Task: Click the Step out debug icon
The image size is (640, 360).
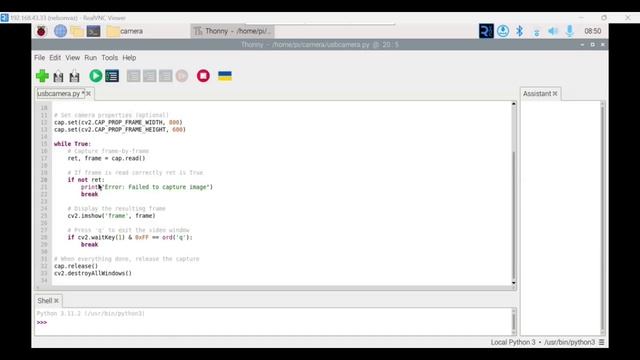Action: point(165,76)
